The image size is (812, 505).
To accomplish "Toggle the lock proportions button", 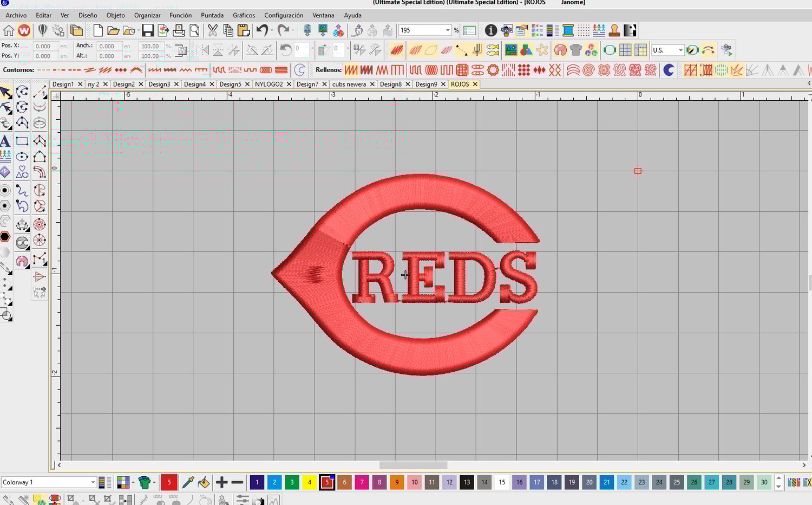I will click(x=181, y=50).
